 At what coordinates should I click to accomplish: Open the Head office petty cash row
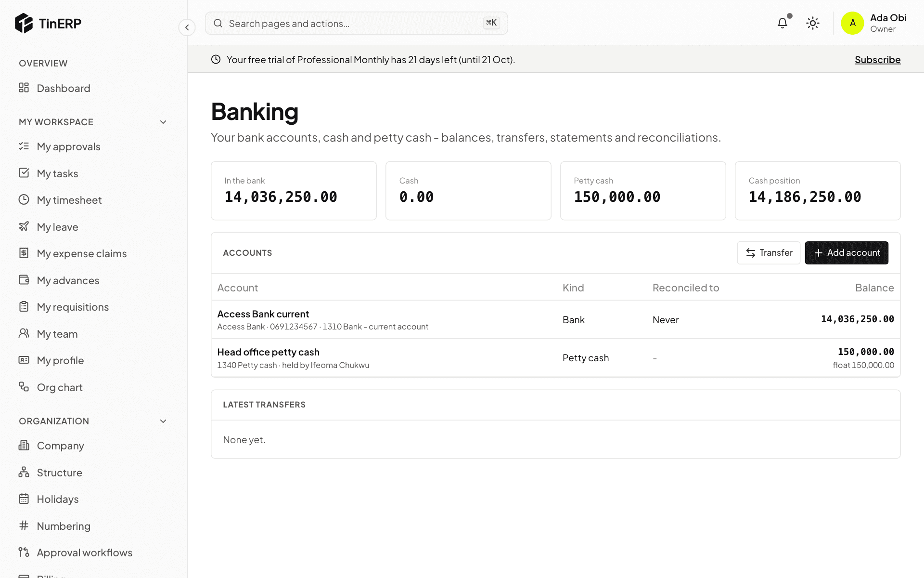(x=555, y=358)
